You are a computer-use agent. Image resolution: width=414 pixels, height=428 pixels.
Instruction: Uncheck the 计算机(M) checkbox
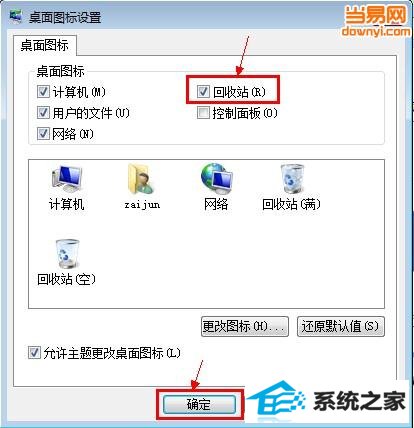tap(43, 92)
